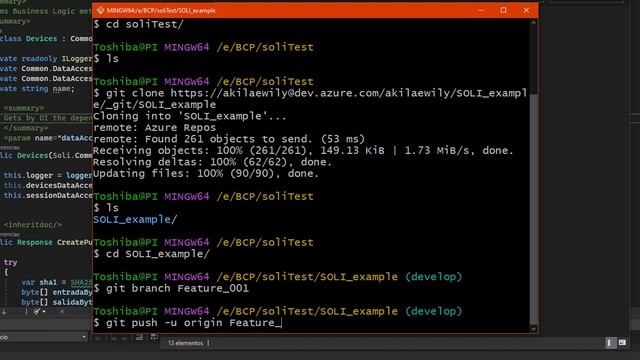Maximize the MINGW64 terminal window

[x=504, y=11]
